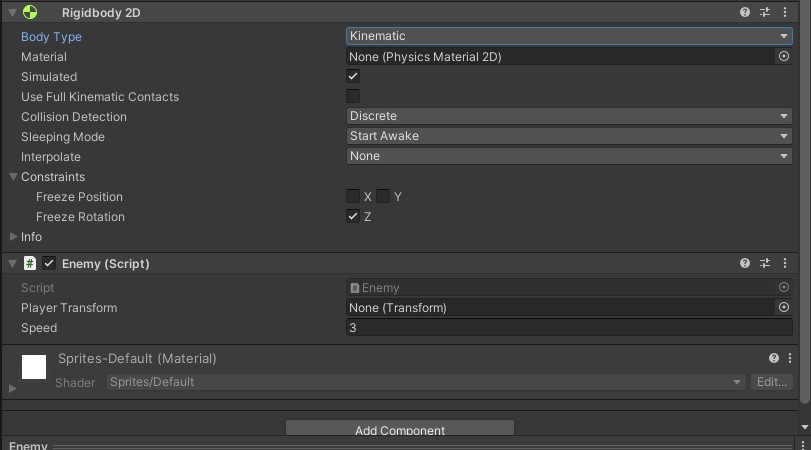Image resolution: width=811 pixels, height=450 pixels.
Task: Click the Simulated label
Action: click(x=49, y=77)
